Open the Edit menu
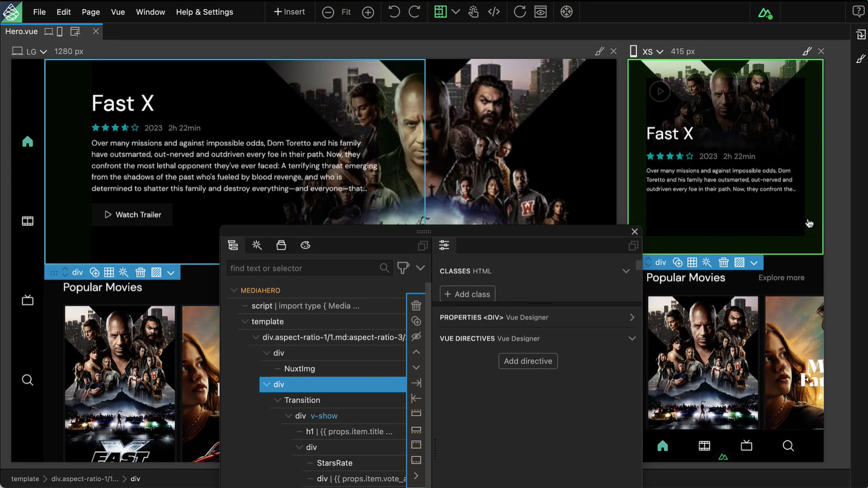This screenshot has width=868, height=488. (63, 12)
